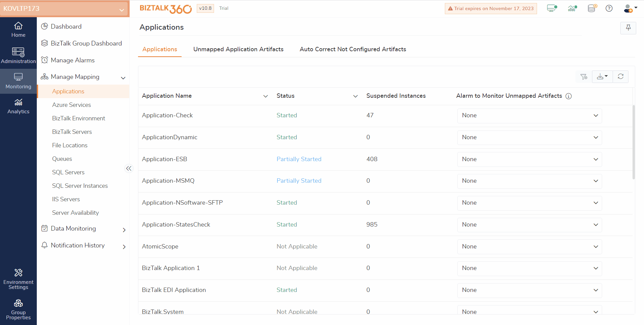Screen dimensions: 644x325
Task: Open alarm dropdown for Application-NSoftware-SFTP
Action: point(530,203)
